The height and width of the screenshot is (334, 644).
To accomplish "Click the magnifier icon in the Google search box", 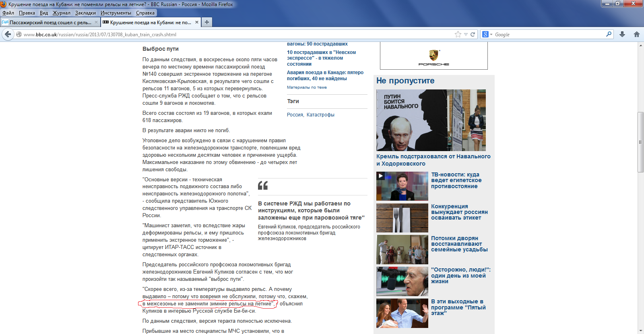I will 609,35.
